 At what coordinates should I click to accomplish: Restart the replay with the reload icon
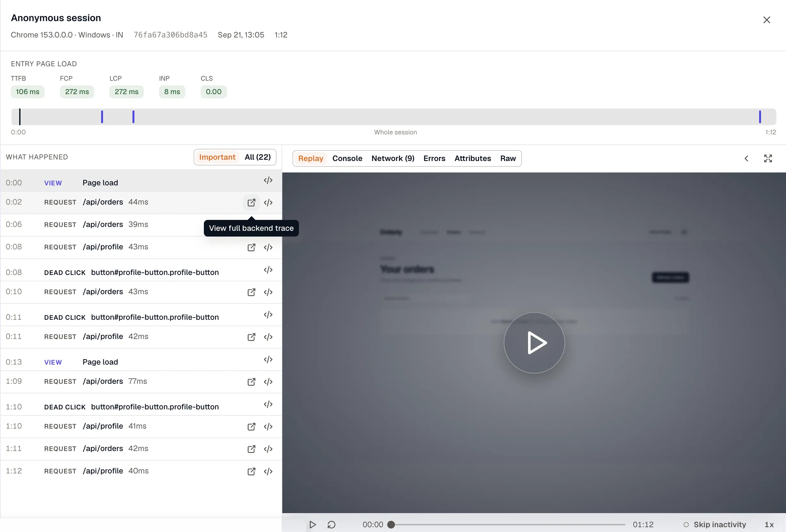coord(332,525)
